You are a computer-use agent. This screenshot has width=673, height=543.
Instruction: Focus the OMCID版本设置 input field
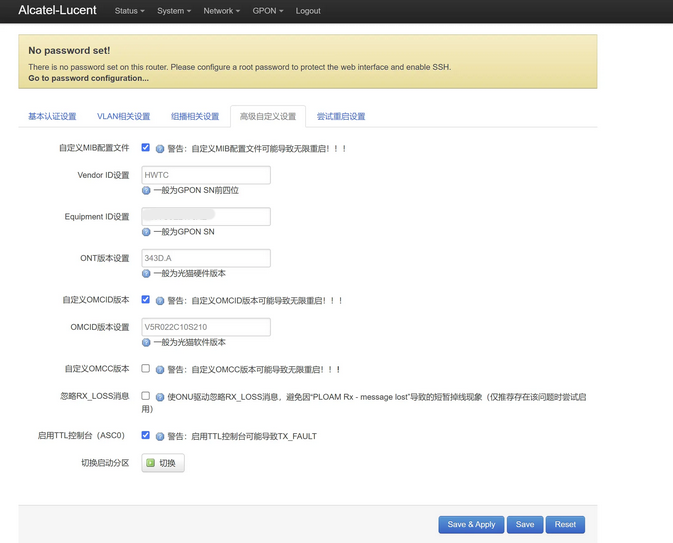[x=206, y=327]
